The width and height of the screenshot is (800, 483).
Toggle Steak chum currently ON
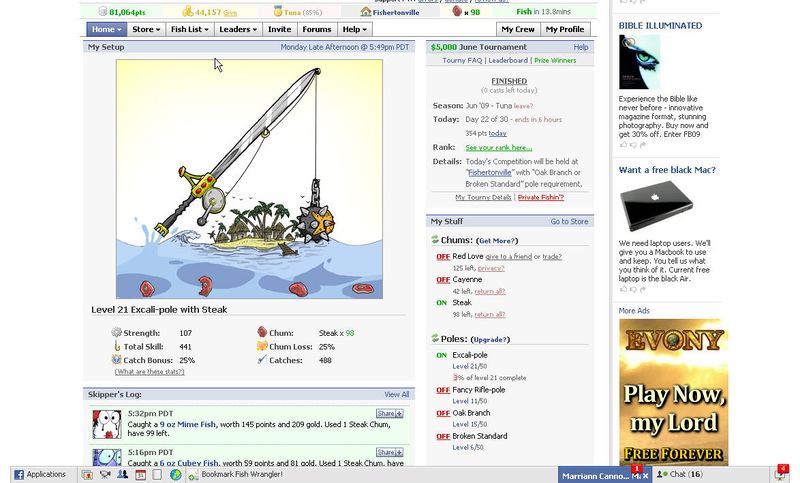pos(442,303)
